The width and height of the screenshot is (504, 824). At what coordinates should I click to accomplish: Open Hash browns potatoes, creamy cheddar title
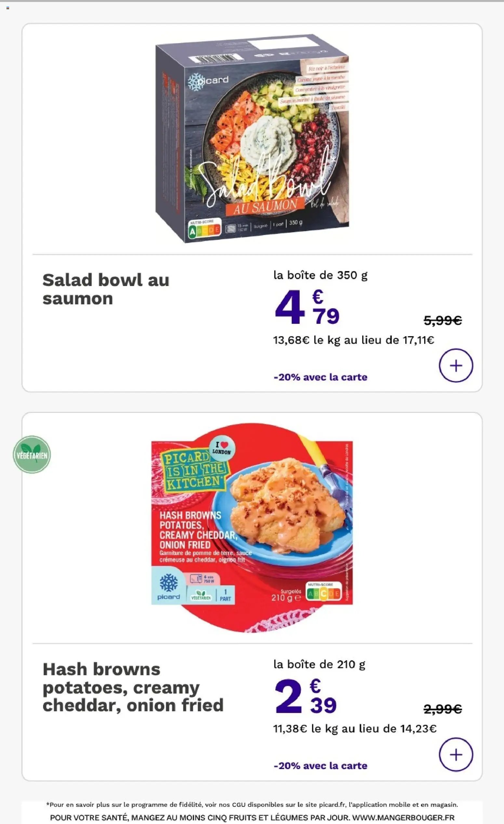pyautogui.click(x=133, y=687)
